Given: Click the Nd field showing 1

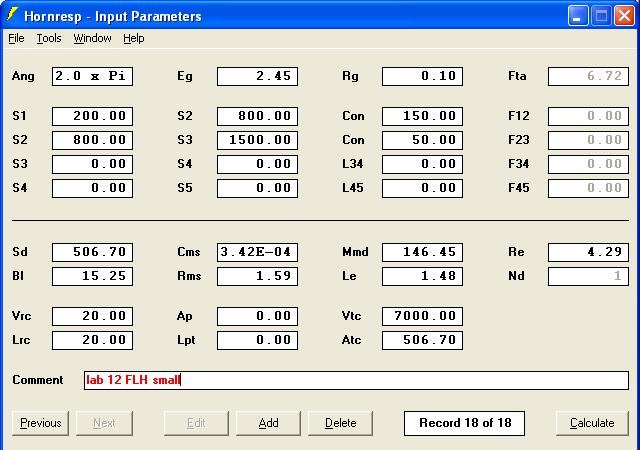Looking at the screenshot, I should pyautogui.click(x=588, y=276).
